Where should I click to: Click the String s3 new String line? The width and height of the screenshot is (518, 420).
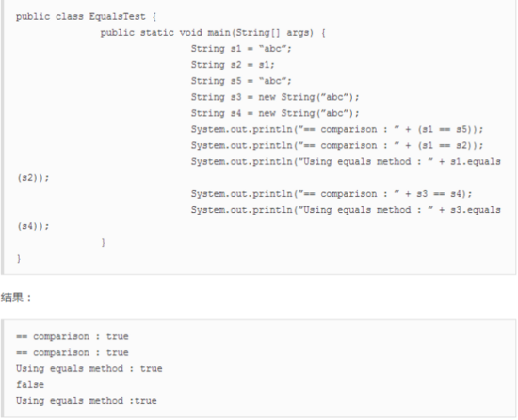coord(275,97)
